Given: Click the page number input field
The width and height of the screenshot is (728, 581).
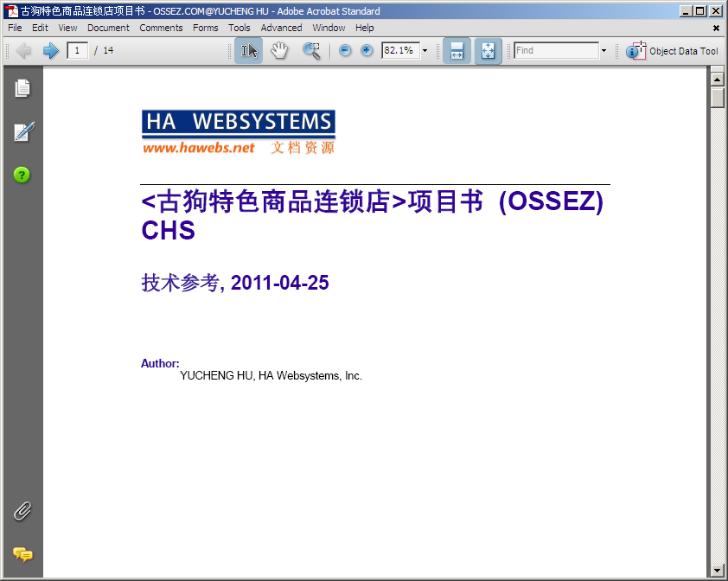Looking at the screenshot, I should pos(78,51).
